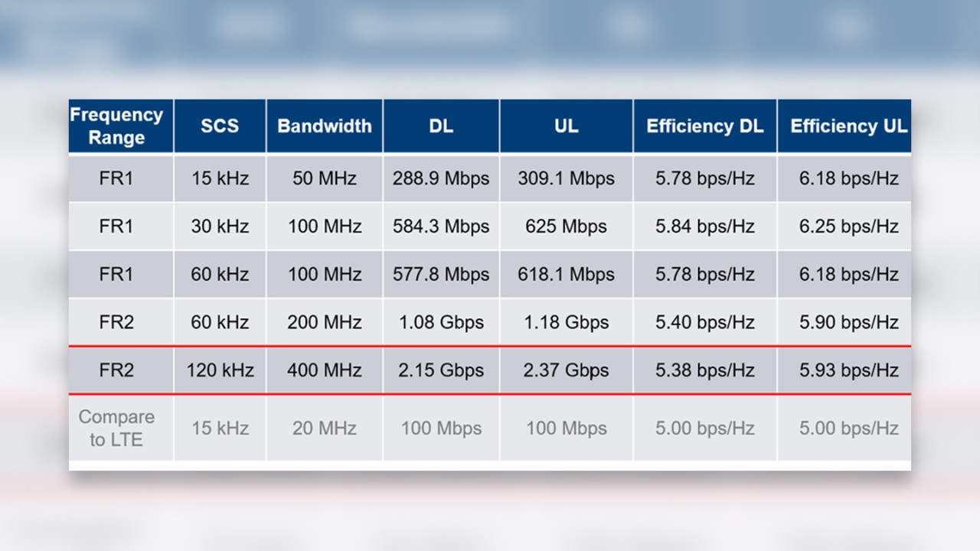
Task: Select the SCS column header
Action: (220, 126)
